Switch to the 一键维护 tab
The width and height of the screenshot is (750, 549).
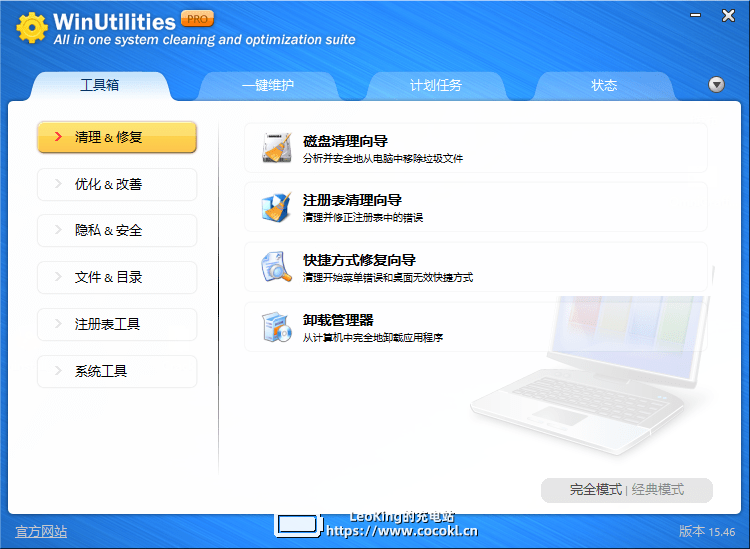[268, 85]
